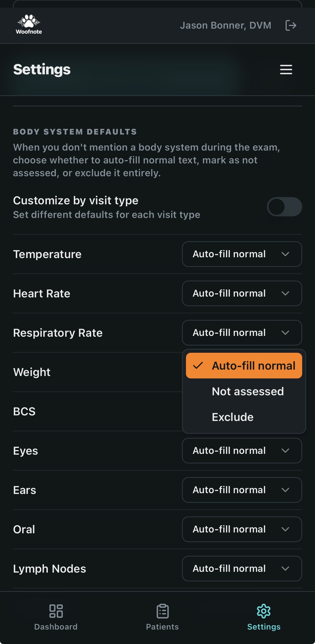Viewport: 315px width, 644px height.
Task: Expand the Oral default dropdown
Action: pyautogui.click(x=241, y=529)
